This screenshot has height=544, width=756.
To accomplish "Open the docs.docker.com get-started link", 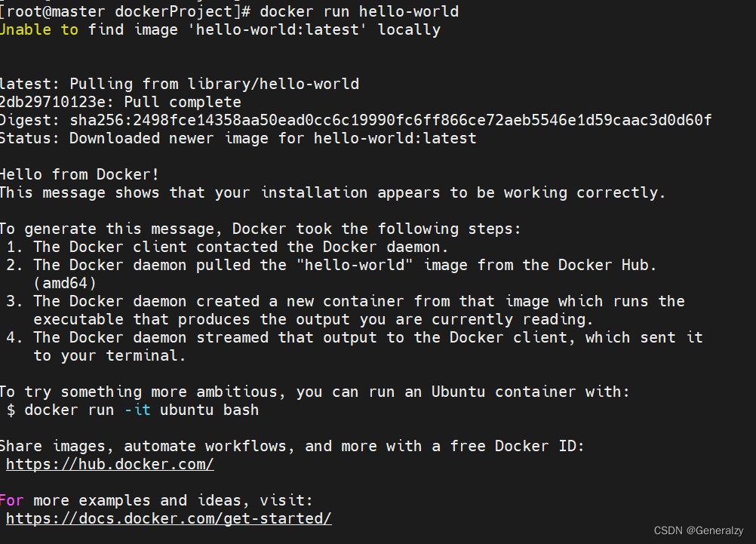I will [169, 518].
